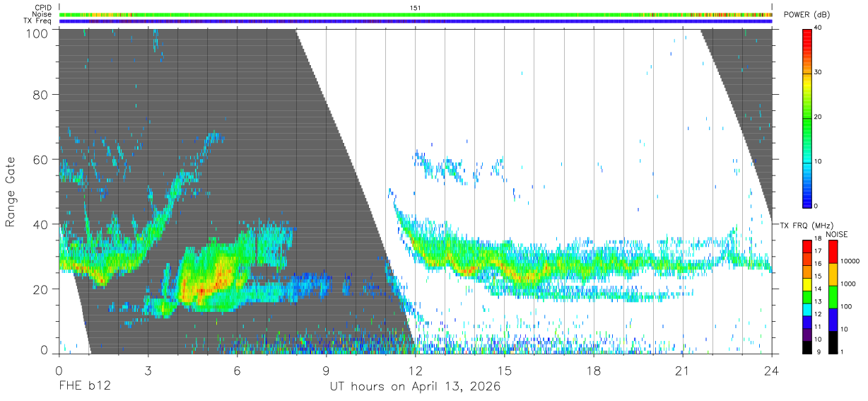Click the 18 tick on the UT hours axis

(x=594, y=370)
